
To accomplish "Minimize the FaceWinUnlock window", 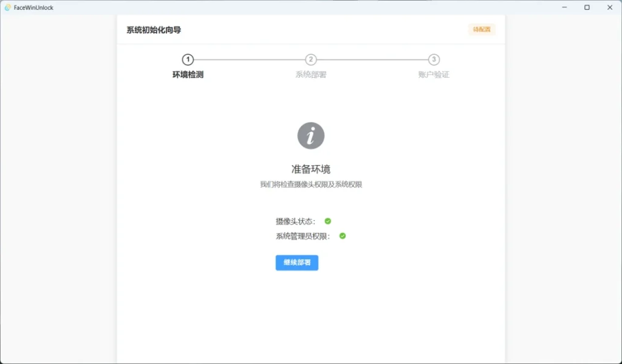I will pos(563,7).
